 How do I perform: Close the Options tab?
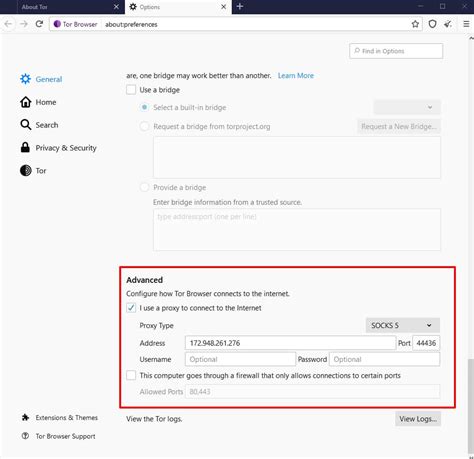coord(224,7)
